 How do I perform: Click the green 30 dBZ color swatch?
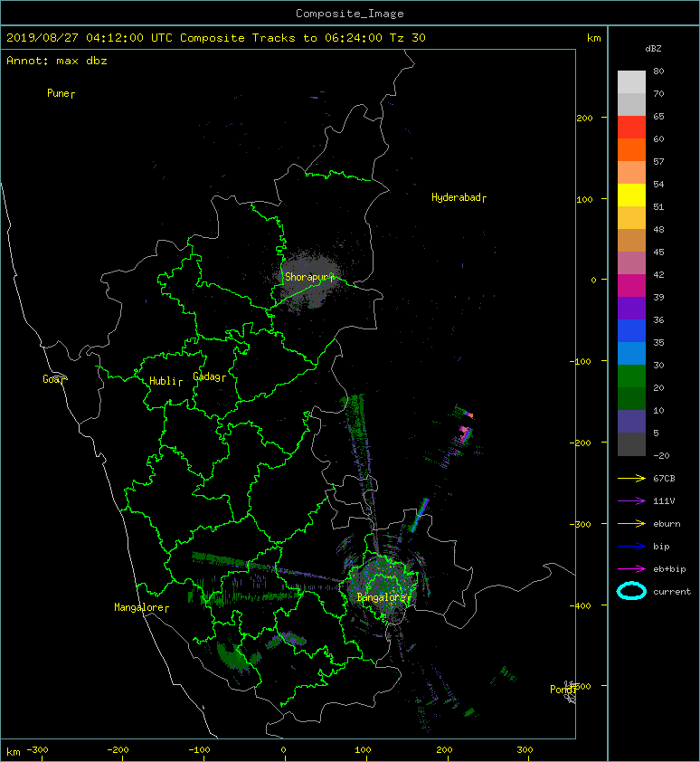point(631,376)
